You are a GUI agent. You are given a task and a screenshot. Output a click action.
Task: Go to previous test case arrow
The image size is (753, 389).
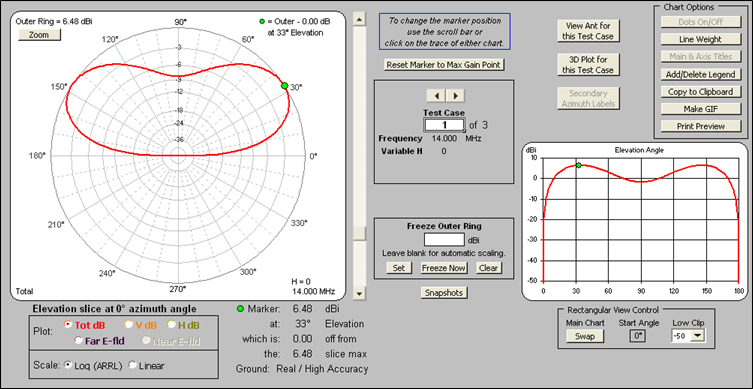click(x=436, y=96)
